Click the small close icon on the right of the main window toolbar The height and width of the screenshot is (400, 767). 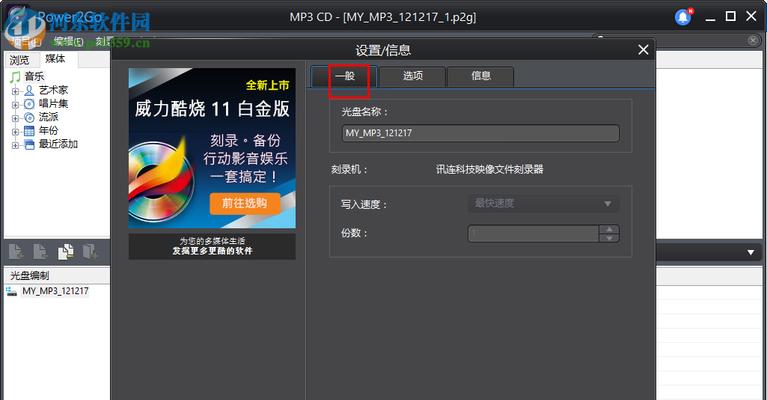[753, 41]
